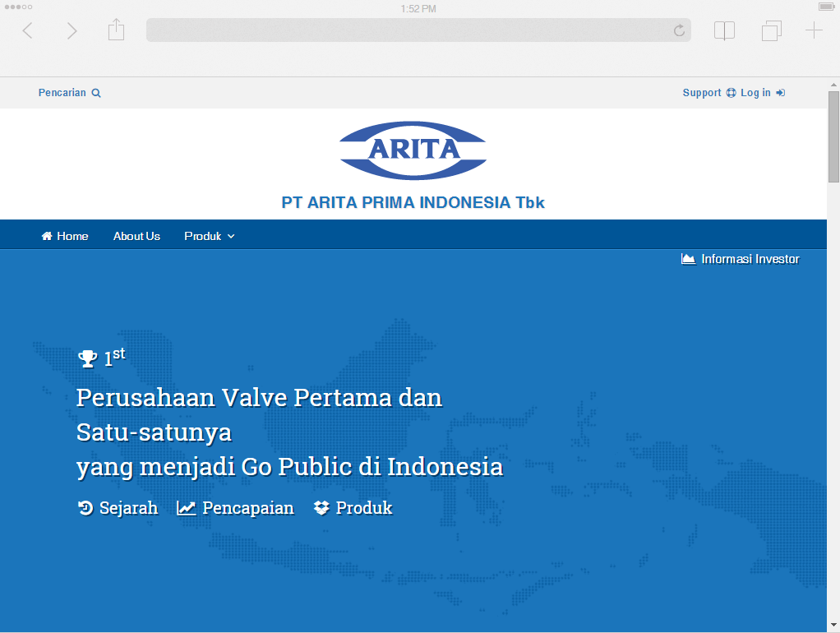
Task: Open the bookmarks book icon
Action: click(724, 30)
